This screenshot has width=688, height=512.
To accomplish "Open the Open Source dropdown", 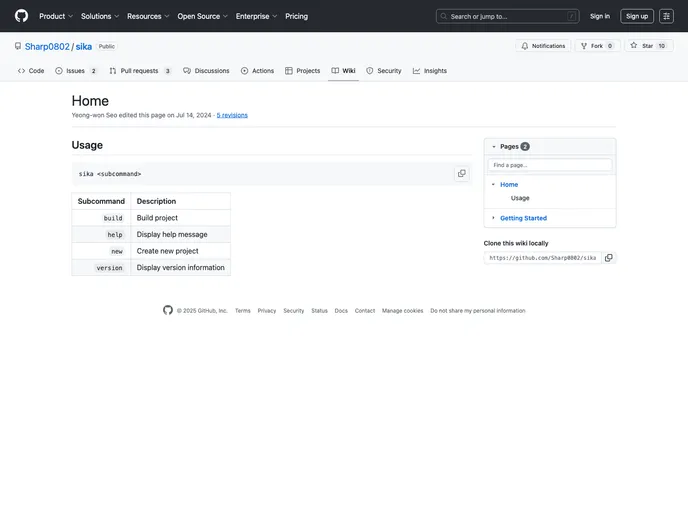I will [202, 16].
